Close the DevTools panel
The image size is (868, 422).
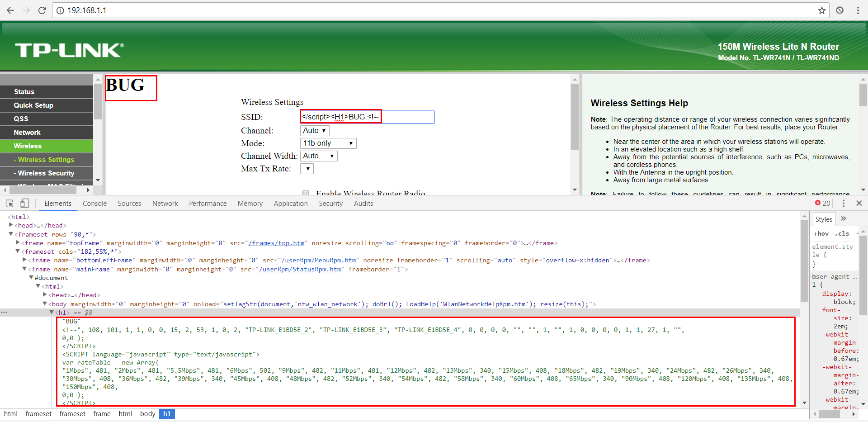point(859,204)
